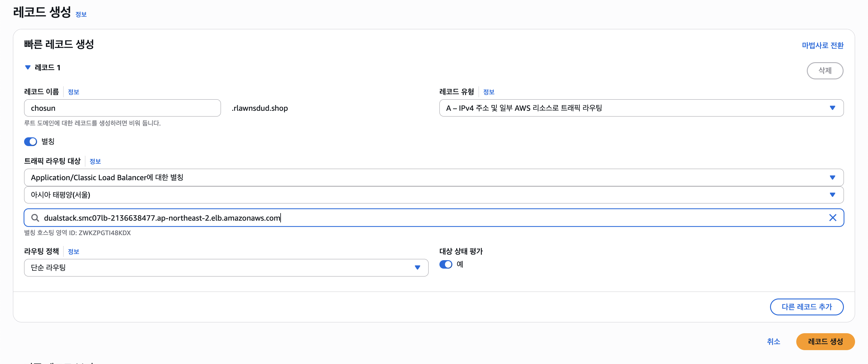Open 정보 link next to 레코드 이름

[73, 92]
